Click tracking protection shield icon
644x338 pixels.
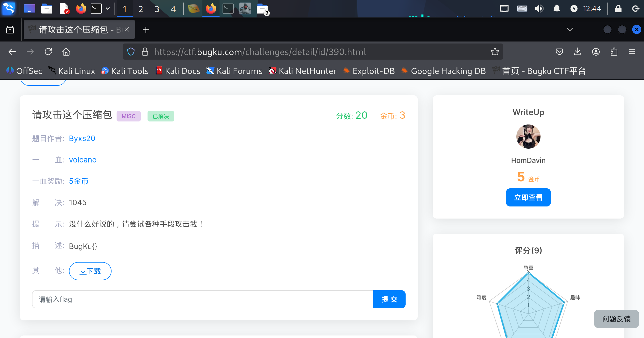(131, 52)
